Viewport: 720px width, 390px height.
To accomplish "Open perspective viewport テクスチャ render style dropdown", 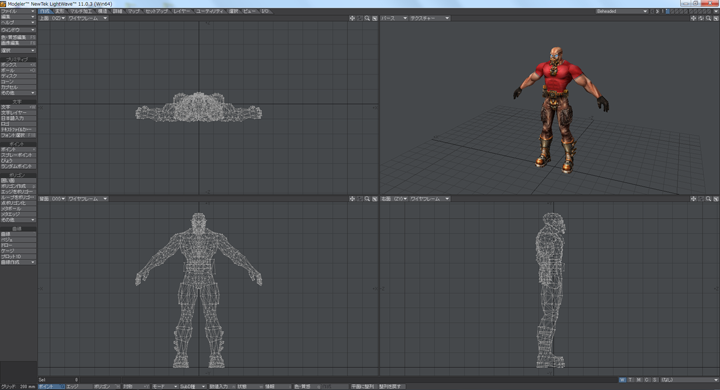I will tap(430, 18).
